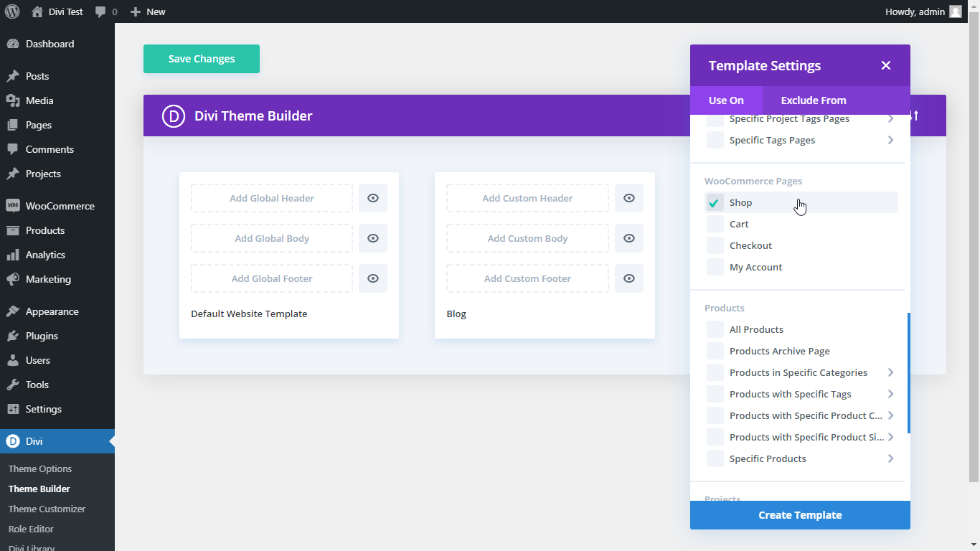Open the Divi Test home icon
This screenshot has height=551, width=980.
(37, 11)
